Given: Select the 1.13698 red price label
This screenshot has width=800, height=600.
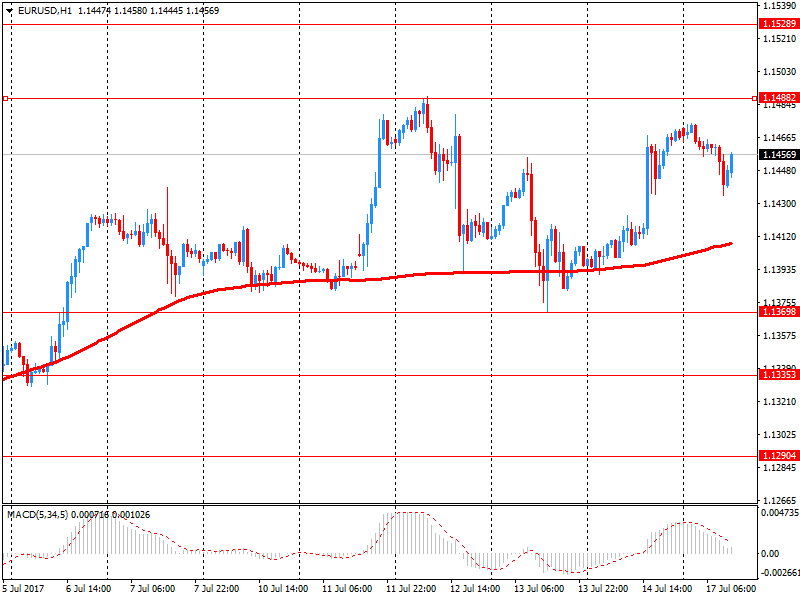Looking at the screenshot, I should tap(779, 312).
